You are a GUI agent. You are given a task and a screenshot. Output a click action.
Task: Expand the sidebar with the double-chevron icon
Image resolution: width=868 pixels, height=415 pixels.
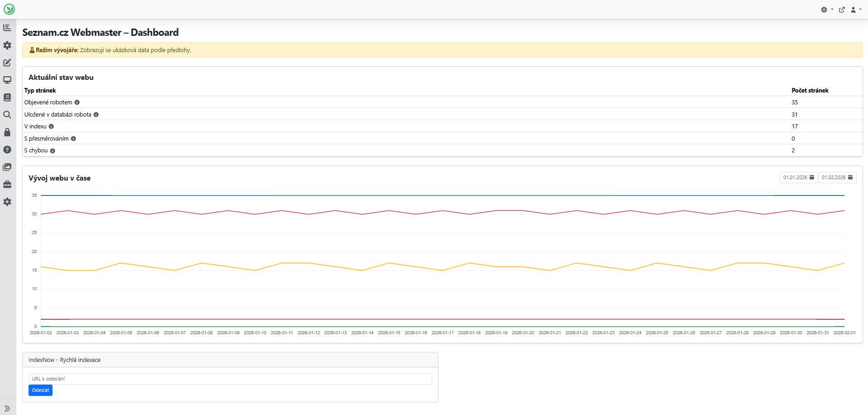(7, 408)
